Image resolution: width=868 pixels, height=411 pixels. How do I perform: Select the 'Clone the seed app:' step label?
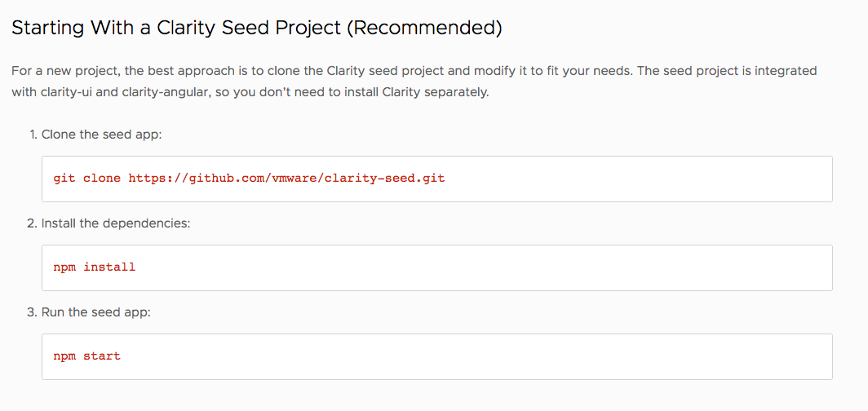[101, 135]
